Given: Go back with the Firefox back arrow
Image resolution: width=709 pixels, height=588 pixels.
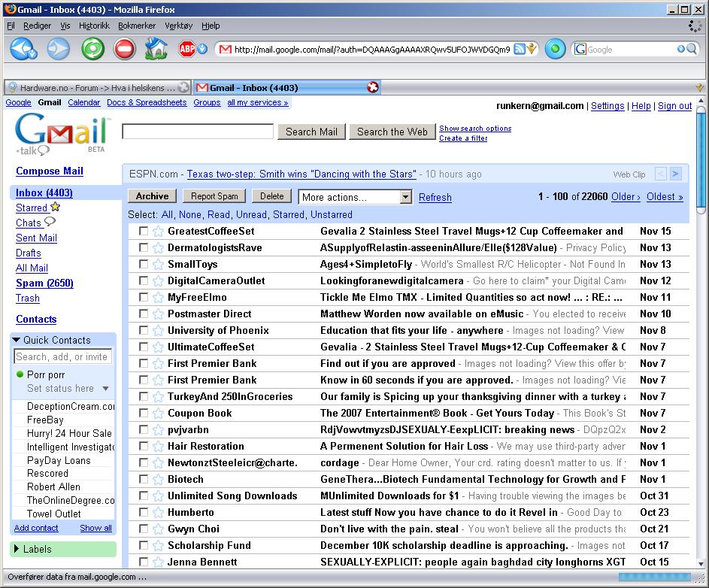Looking at the screenshot, I should point(23,49).
